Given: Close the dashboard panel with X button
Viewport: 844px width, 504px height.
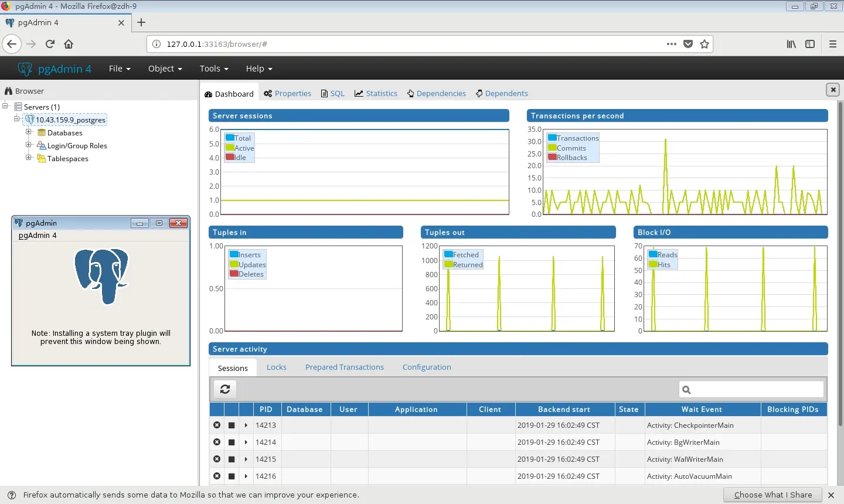Looking at the screenshot, I should click(832, 90).
